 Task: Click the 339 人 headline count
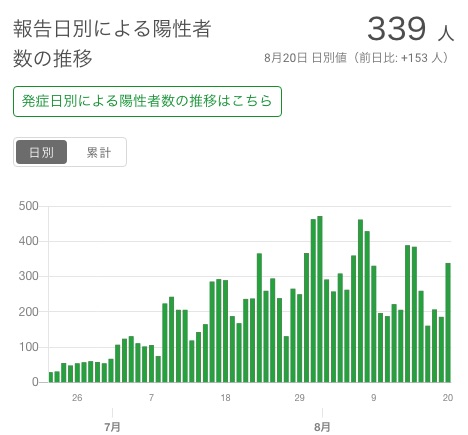[410, 29]
